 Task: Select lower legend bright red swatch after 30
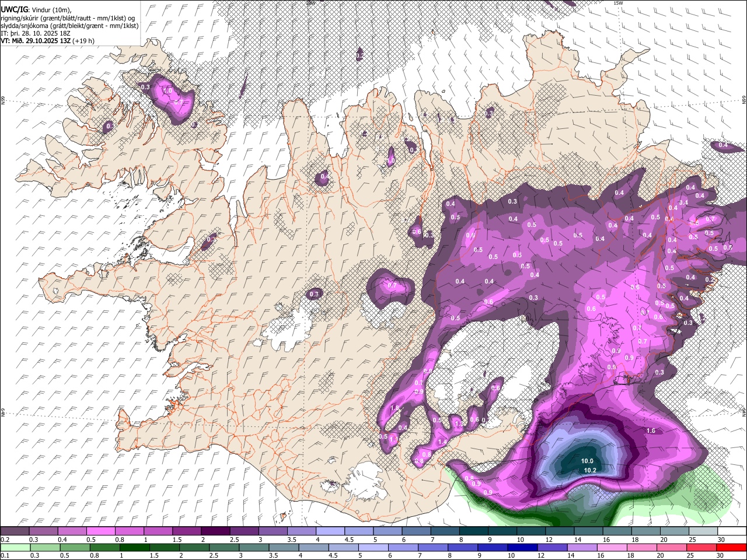(731, 547)
